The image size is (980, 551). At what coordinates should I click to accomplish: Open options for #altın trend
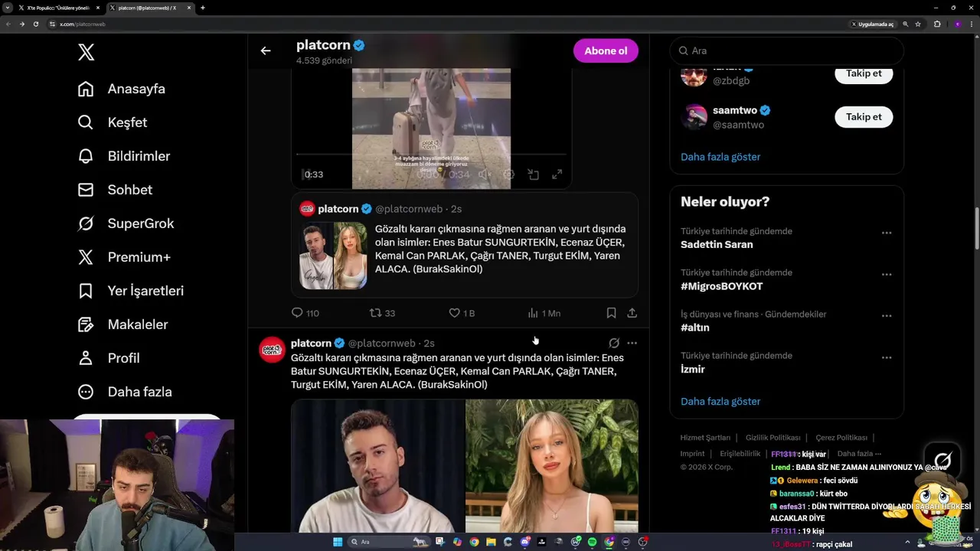(x=887, y=315)
